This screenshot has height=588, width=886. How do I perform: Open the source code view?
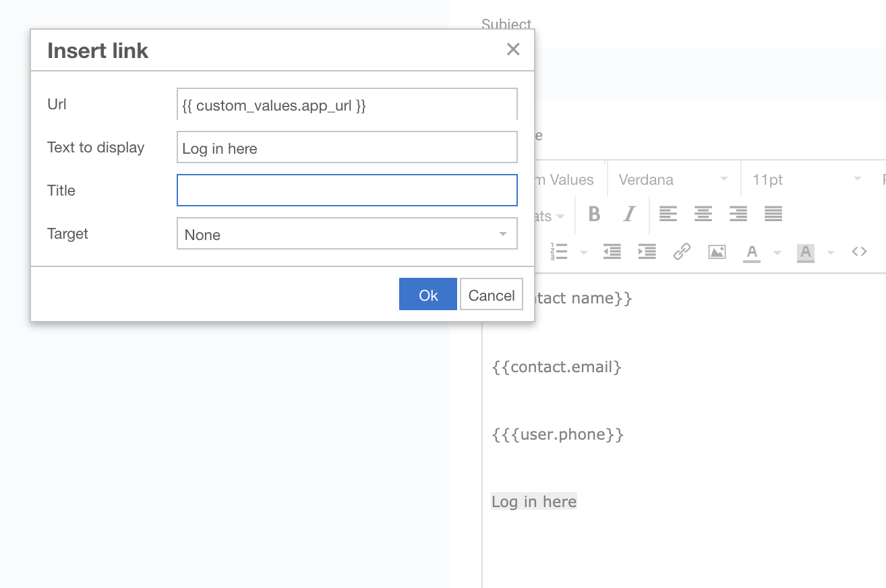859,252
